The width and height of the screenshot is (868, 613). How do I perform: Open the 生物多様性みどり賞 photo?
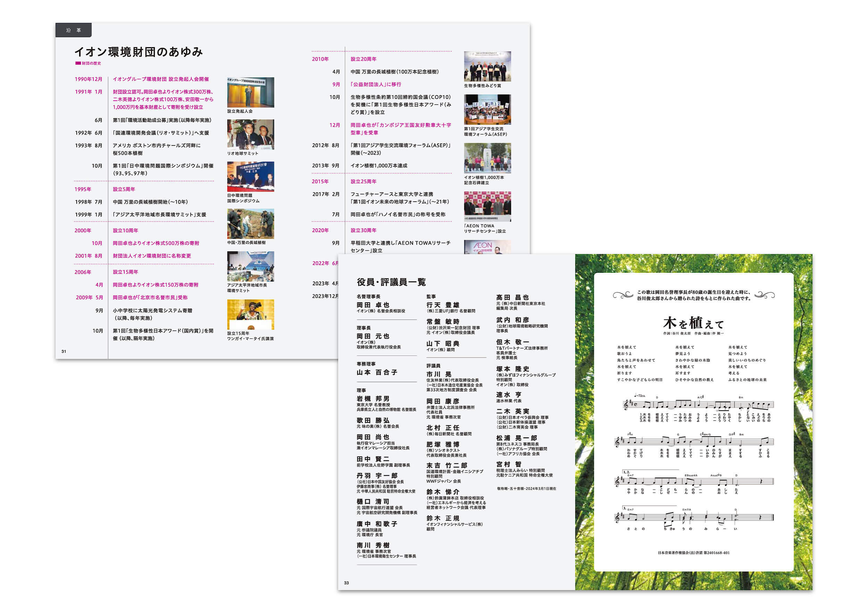(487, 67)
